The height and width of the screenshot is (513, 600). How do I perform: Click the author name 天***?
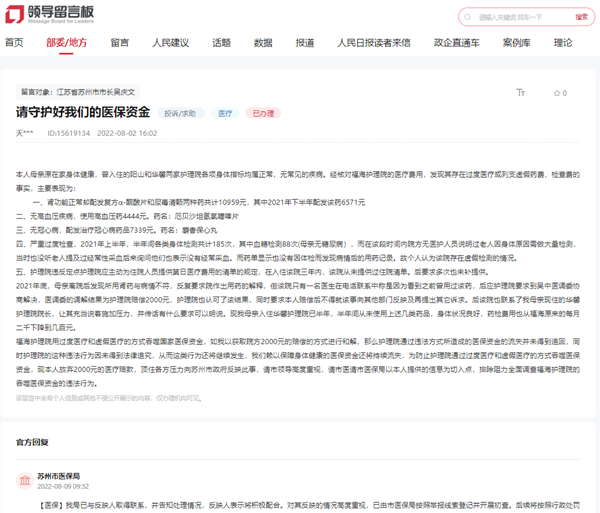click(x=24, y=133)
